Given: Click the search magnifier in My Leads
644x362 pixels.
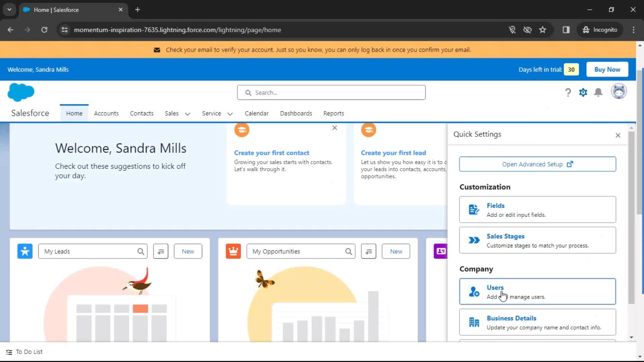Looking at the screenshot, I should point(141,251).
